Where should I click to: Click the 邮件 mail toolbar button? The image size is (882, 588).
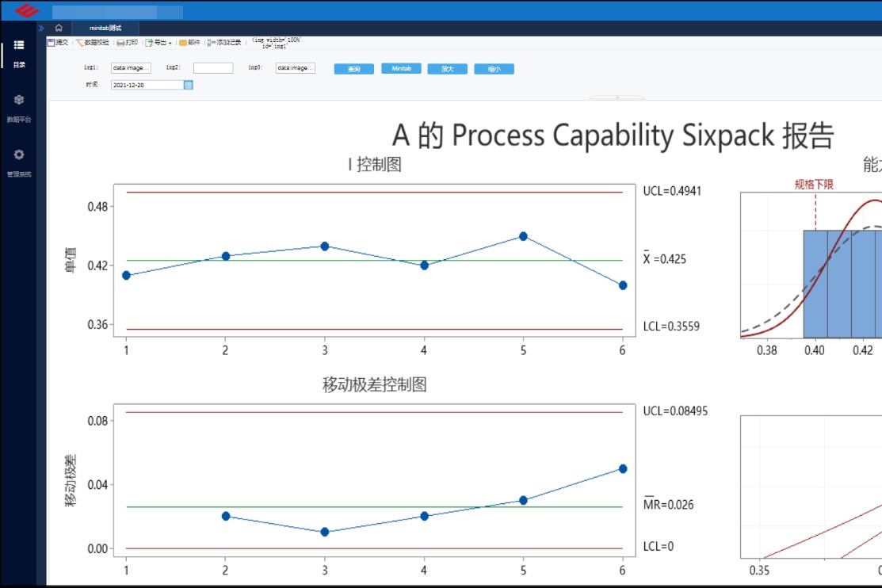click(190, 42)
